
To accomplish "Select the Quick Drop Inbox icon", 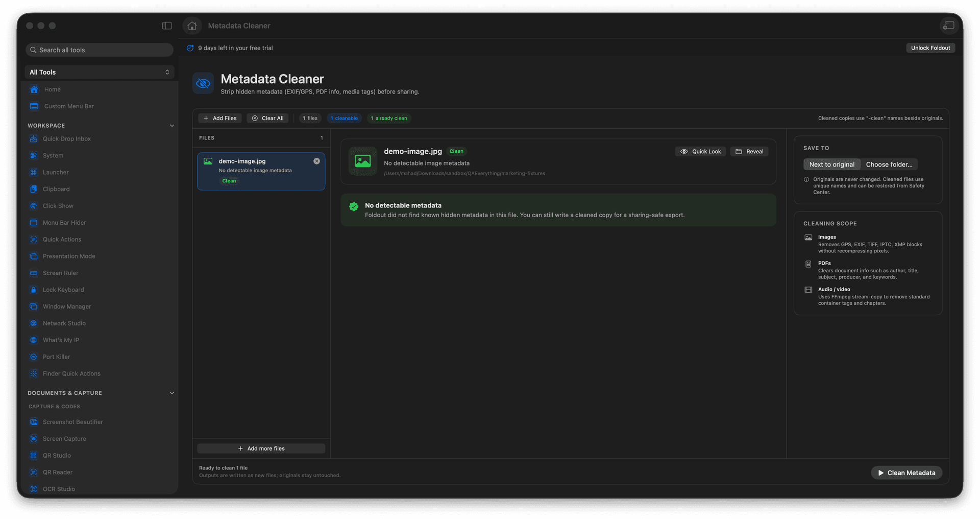I will click(34, 139).
